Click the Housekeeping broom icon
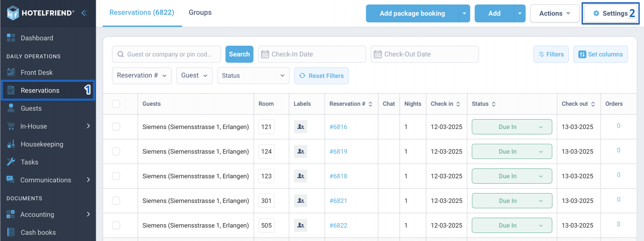644x241 pixels. point(11,144)
